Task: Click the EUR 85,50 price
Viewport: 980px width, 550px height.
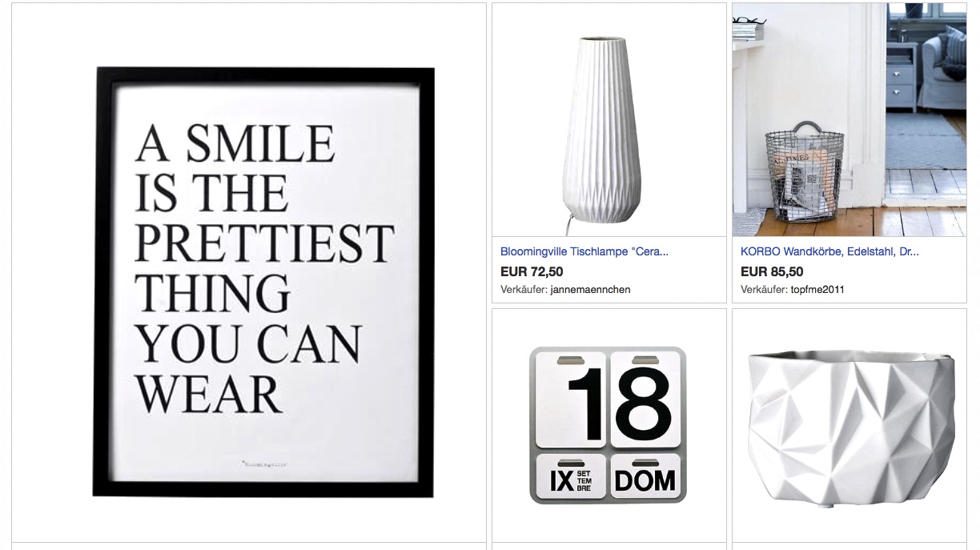Action: (772, 272)
